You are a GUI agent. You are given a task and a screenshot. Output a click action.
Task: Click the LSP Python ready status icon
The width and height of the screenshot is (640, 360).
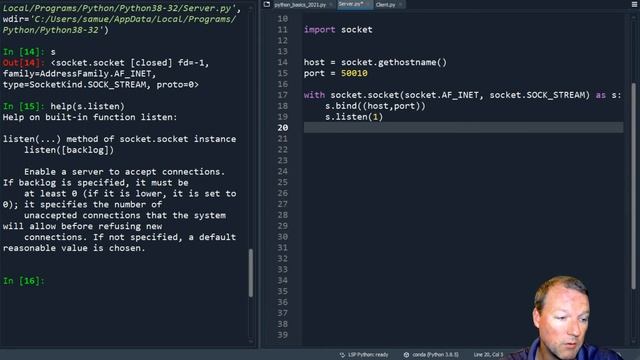[342, 355]
